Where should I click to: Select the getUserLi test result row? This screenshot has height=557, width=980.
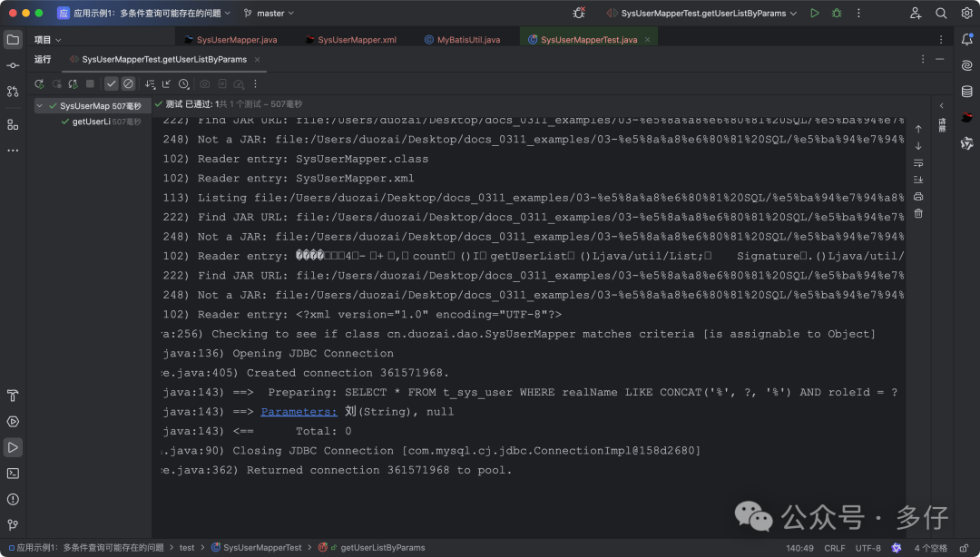click(93, 122)
